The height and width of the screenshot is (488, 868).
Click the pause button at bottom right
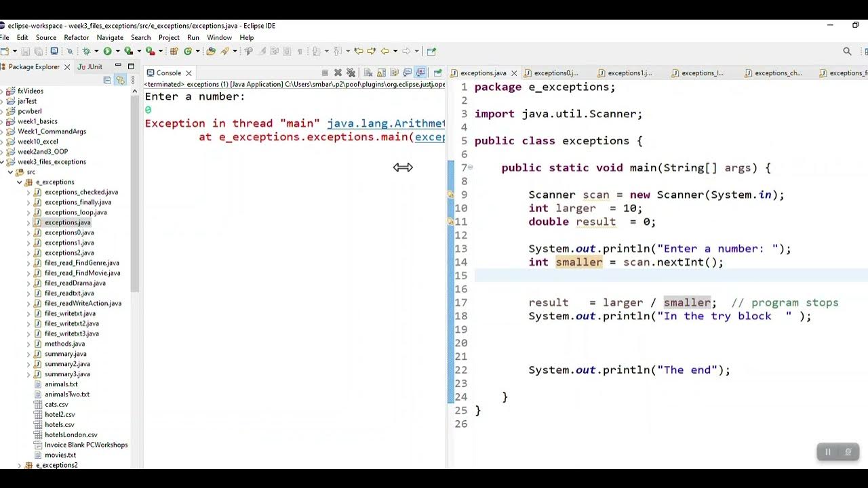coord(827,451)
